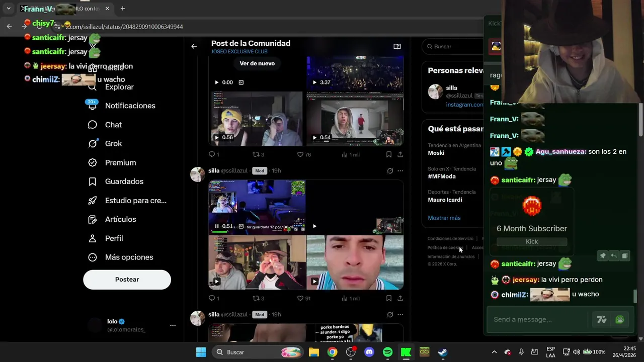This screenshot has height=362, width=644.
Task: Click the Kick button on subscriber card
Action: [532, 241]
